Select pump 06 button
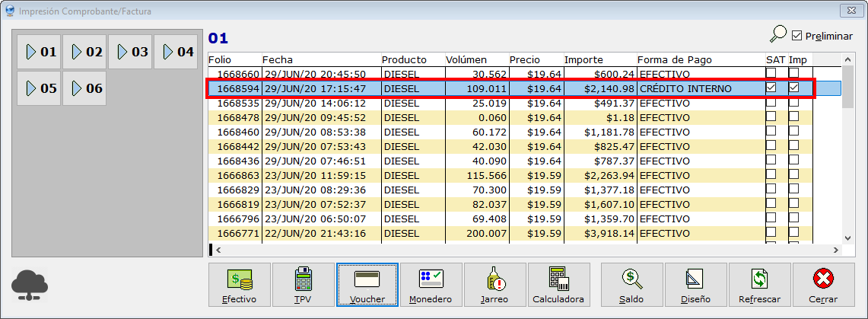868x319 pixels. pyautogui.click(x=85, y=88)
